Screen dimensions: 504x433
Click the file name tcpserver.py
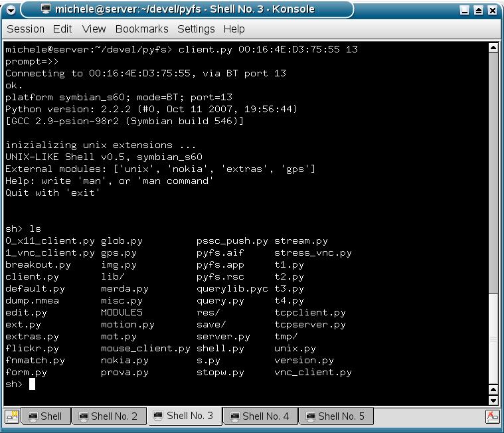point(310,325)
